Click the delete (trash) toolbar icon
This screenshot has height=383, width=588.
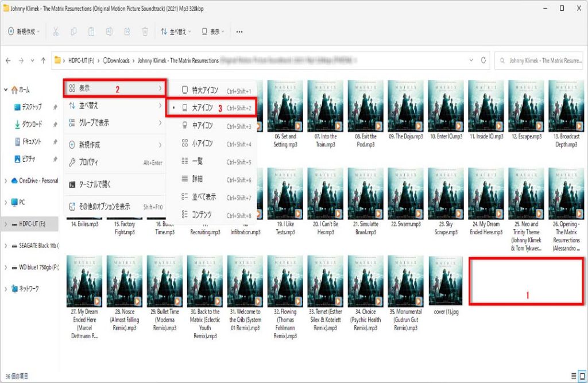click(x=145, y=32)
